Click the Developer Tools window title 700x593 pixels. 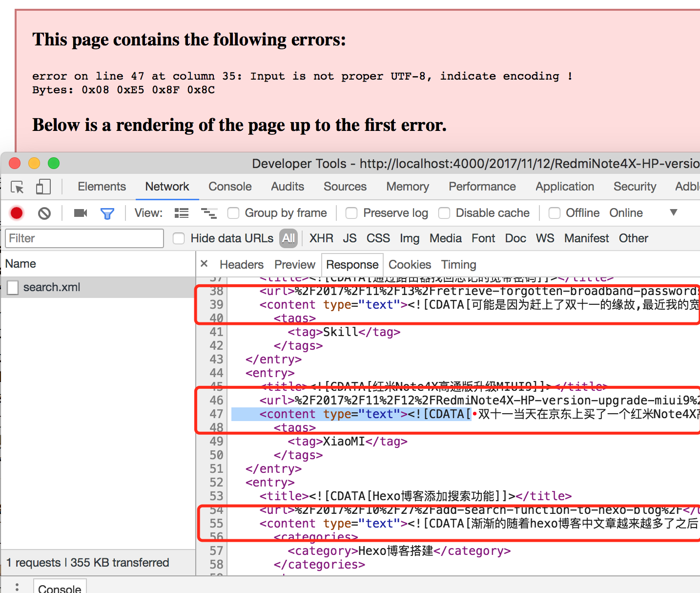[475, 163]
